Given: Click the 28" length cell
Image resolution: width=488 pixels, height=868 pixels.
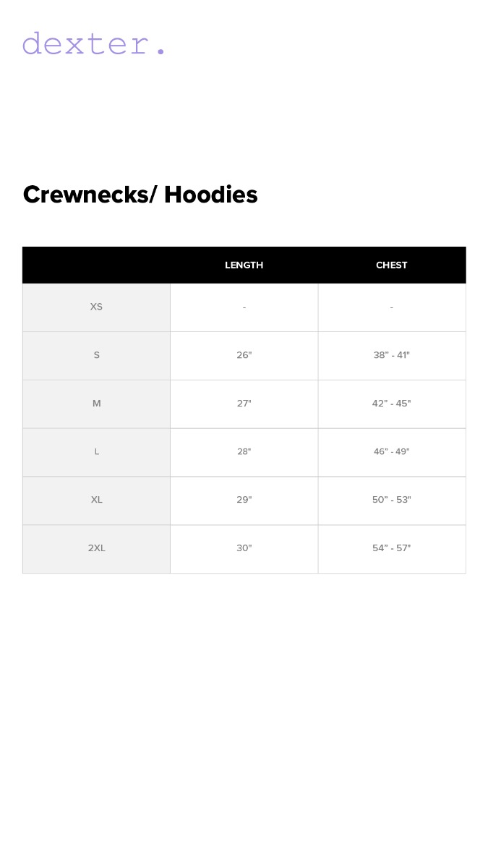Looking at the screenshot, I should point(244,451).
